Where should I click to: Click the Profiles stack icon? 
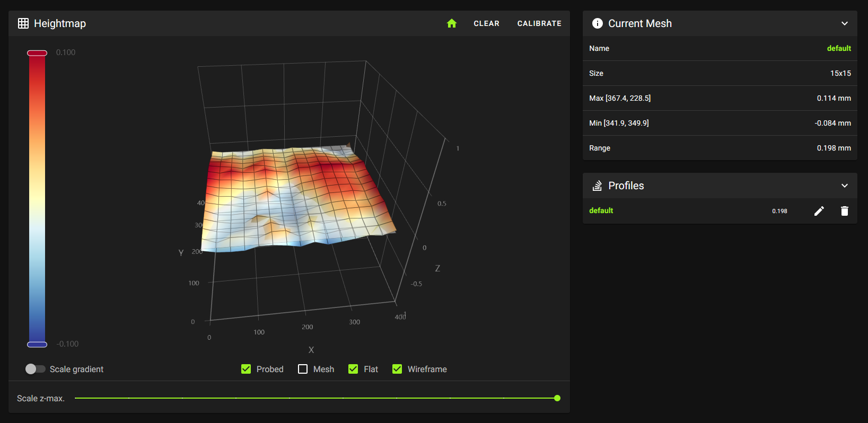(598, 186)
